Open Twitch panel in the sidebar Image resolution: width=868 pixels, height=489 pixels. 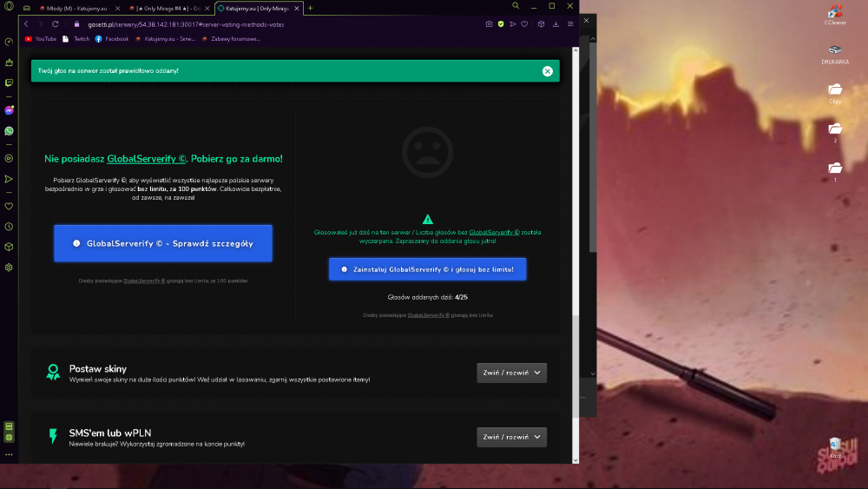click(9, 83)
